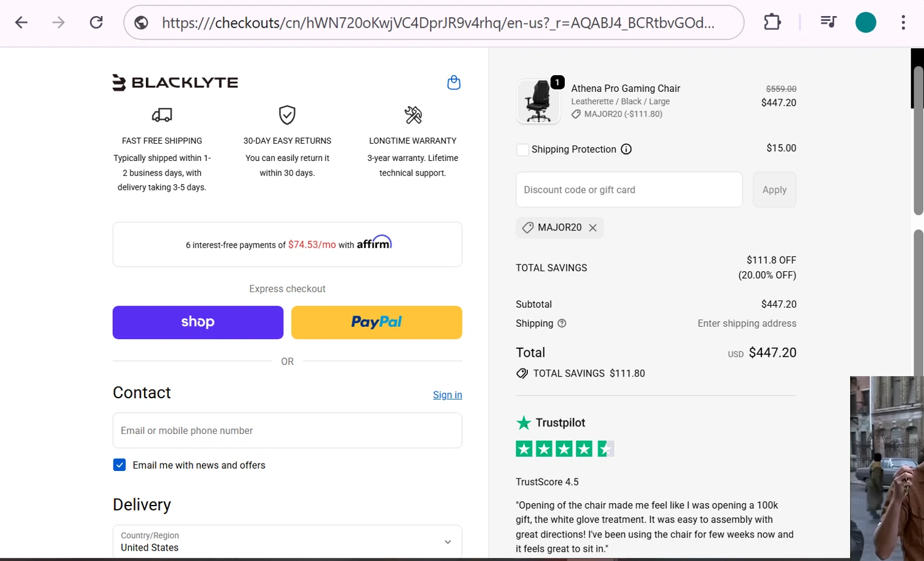Click the Leatherette / Black / Large variant text
Image resolution: width=924 pixels, height=561 pixels.
pyautogui.click(x=620, y=102)
